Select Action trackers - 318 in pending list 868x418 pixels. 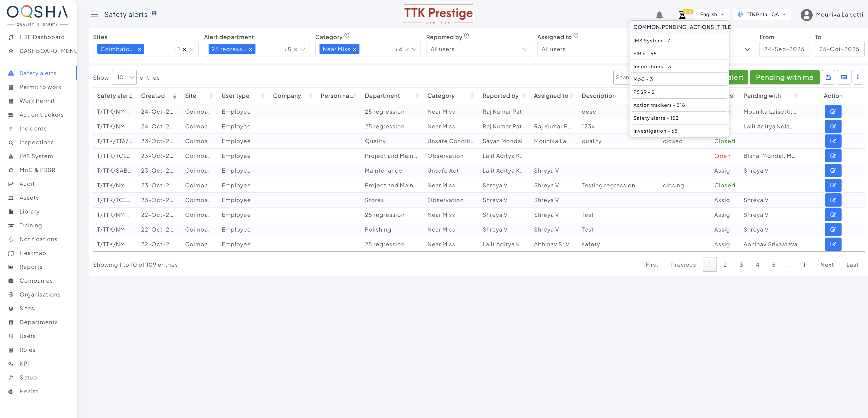pyautogui.click(x=659, y=105)
